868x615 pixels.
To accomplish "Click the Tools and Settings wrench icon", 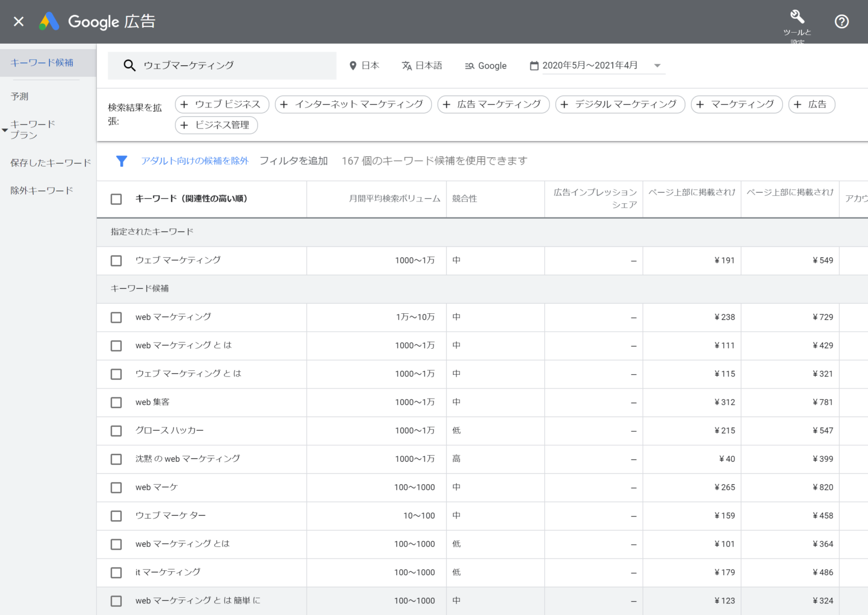I will tap(797, 17).
